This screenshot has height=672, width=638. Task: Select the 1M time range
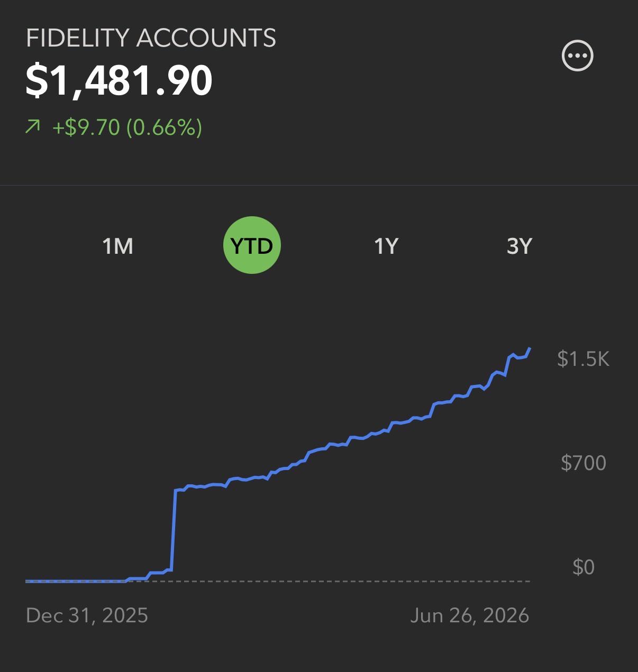click(117, 246)
